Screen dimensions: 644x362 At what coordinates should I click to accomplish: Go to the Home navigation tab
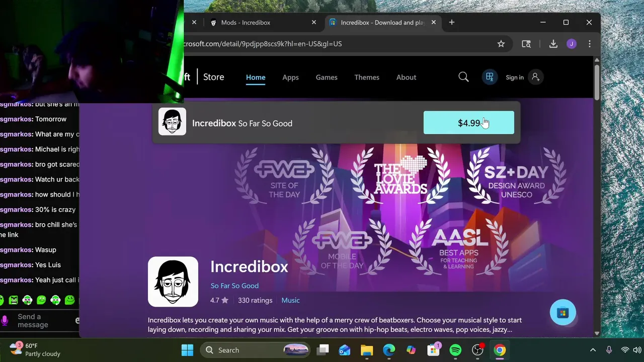256,77
